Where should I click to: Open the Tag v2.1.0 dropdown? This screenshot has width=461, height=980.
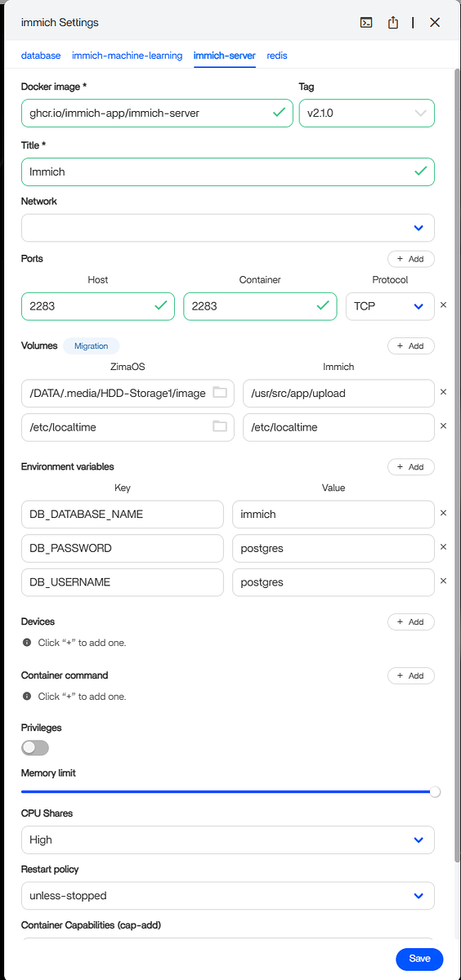tap(366, 113)
